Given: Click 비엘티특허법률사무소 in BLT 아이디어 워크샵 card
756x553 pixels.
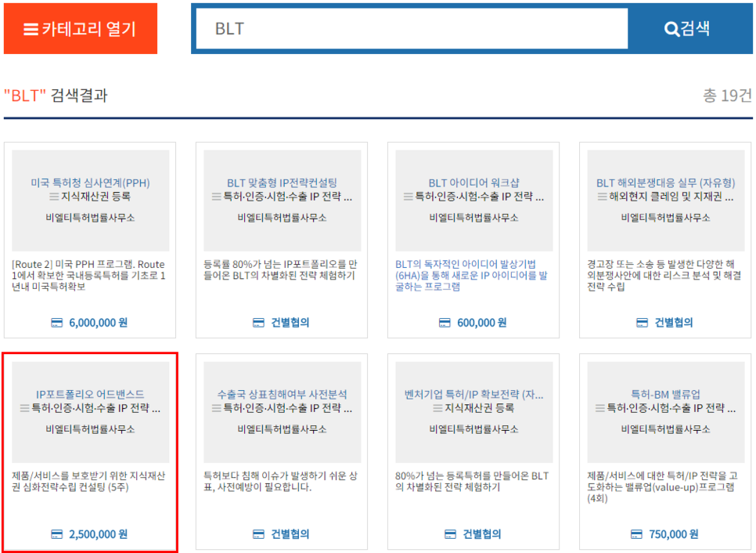Looking at the screenshot, I should (x=474, y=218).
